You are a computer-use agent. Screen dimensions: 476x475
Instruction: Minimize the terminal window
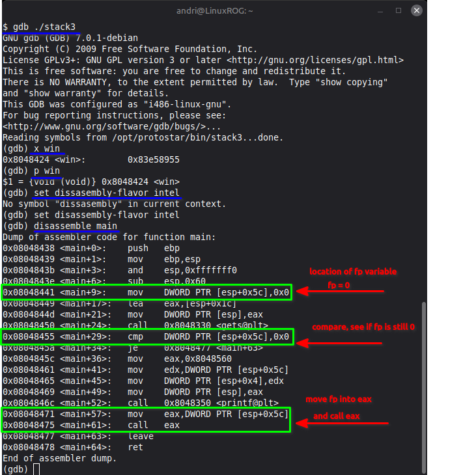(x=380, y=11)
